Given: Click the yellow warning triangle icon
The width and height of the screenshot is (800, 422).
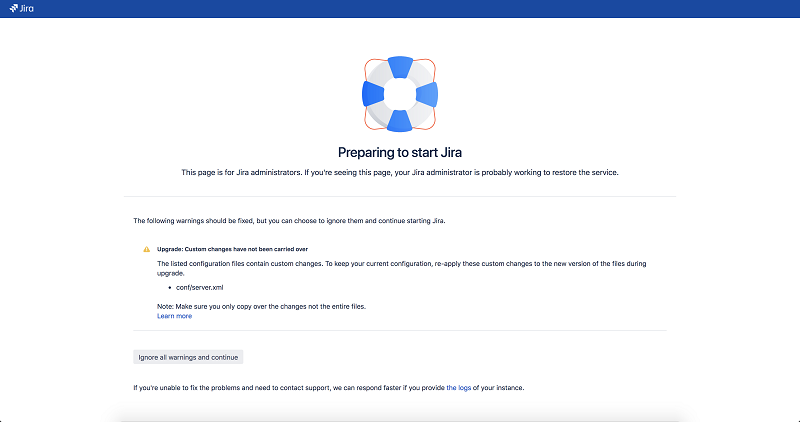Looking at the screenshot, I should pos(147,248).
